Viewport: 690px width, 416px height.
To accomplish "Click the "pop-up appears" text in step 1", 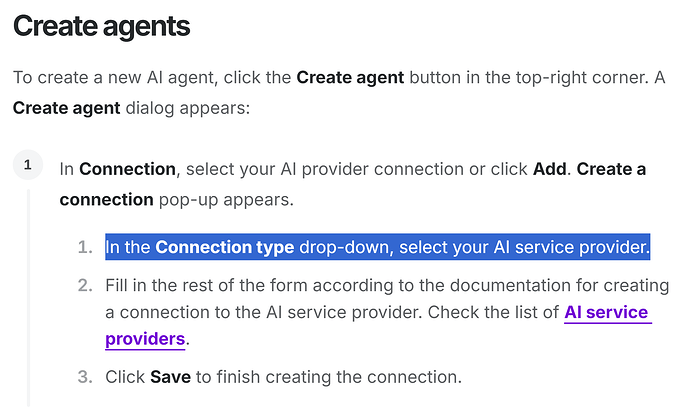I will tap(226, 198).
